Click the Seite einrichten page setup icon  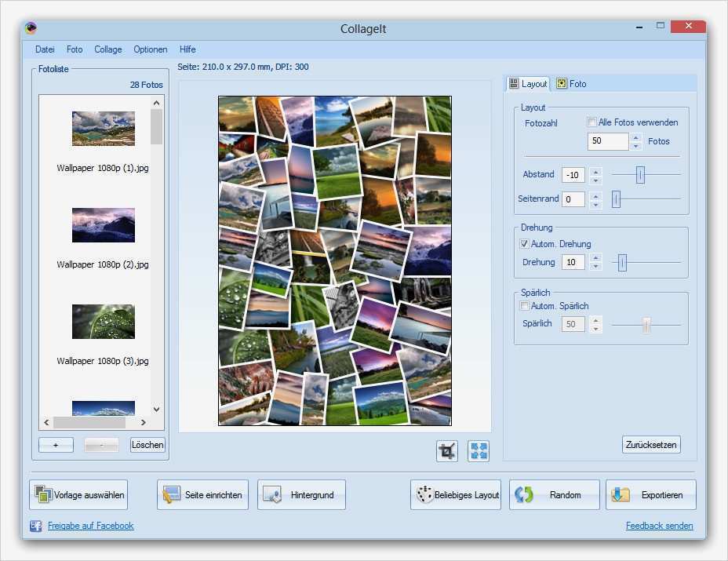coord(172,494)
